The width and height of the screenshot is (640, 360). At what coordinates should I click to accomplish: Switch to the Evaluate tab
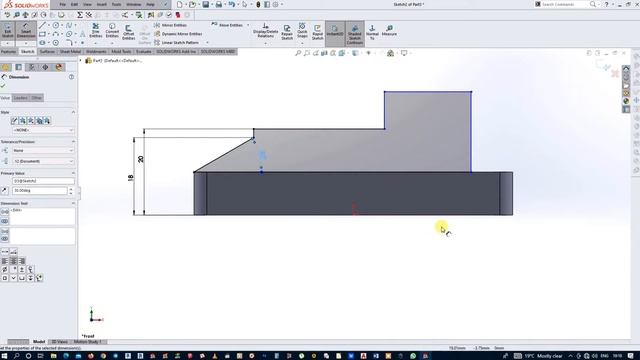coord(143,52)
